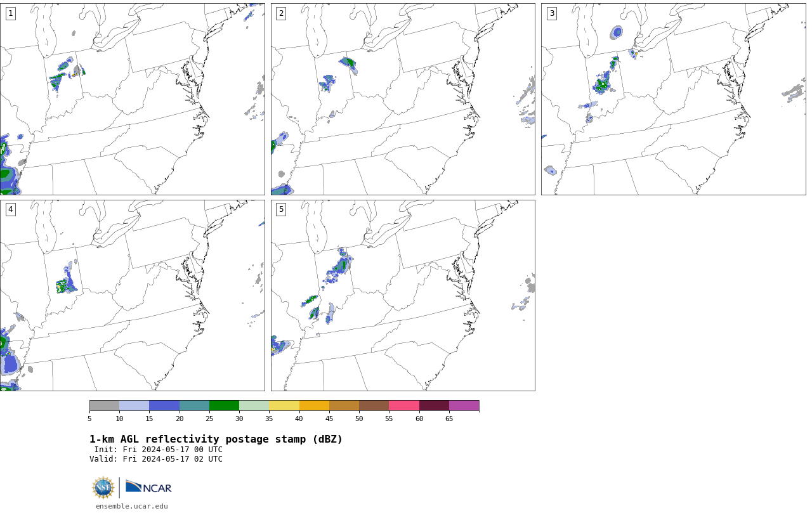812x513 pixels.
Task: Click the purple 65+ dBZ swatch
Action: click(464, 406)
